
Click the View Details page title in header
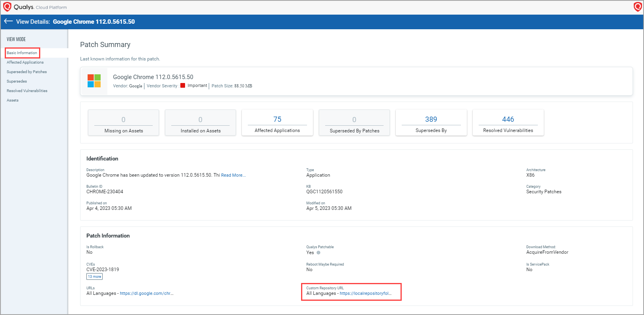pos(75,22)
